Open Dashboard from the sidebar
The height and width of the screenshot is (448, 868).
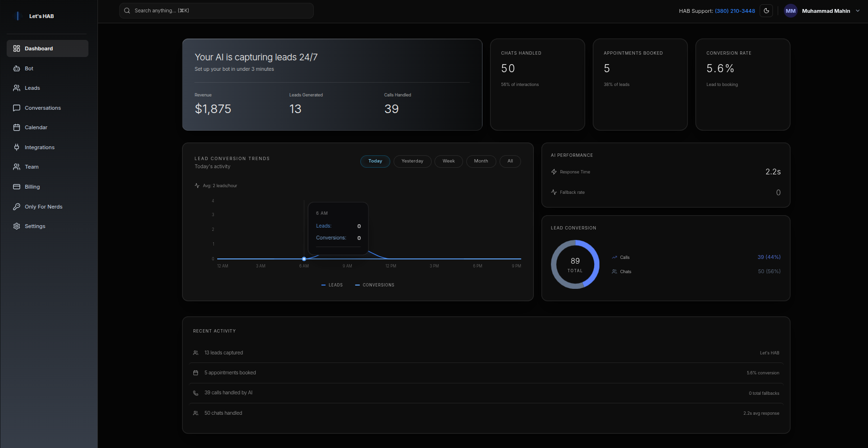(x=48, y=48)
